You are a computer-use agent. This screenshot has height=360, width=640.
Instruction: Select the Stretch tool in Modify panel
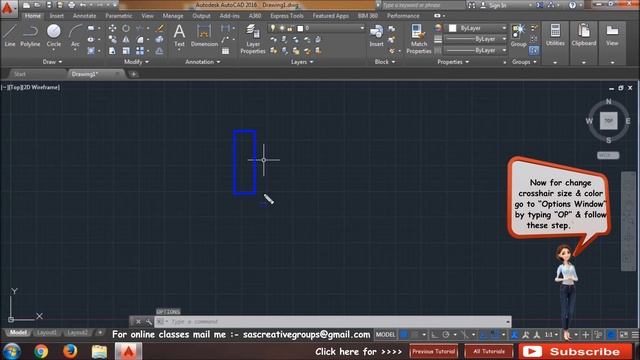[x=112, y=51]
